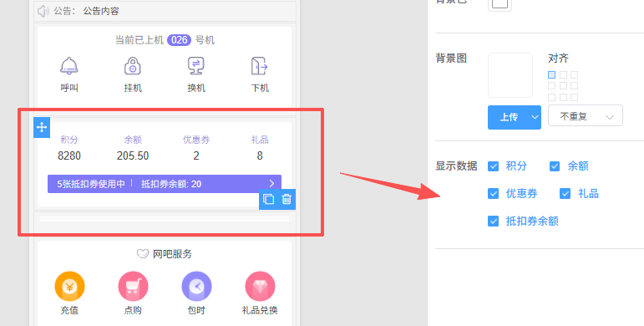Click the 充值 recharge icon
Image resolution: width=644 pixels, height=326 pixels.
pyautogui.click(x=69, y=287)
